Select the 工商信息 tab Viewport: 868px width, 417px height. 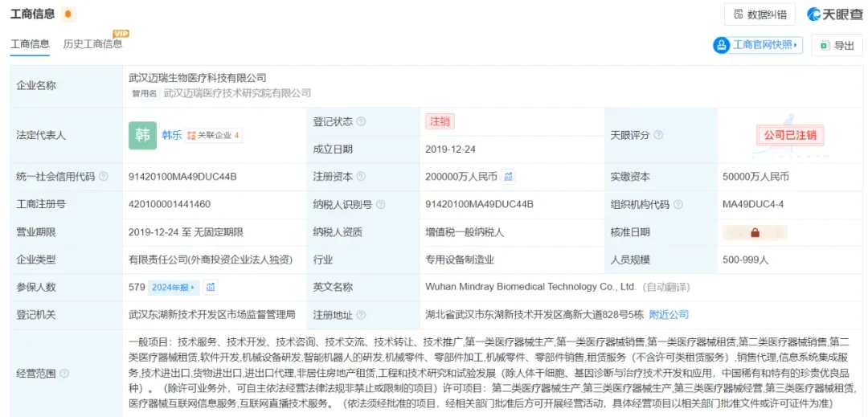click(x=30, y=44)
